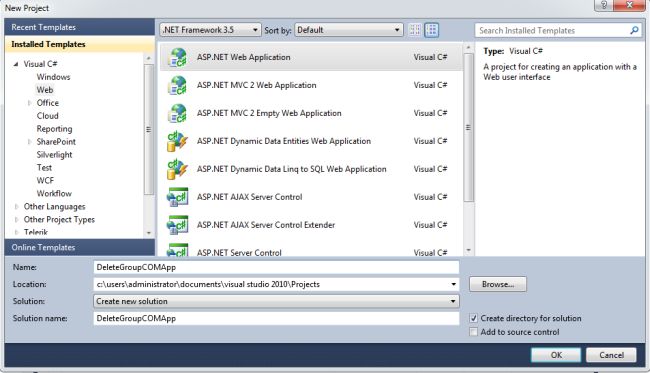The image size is (650, 373).
Task: Click ASP.NET MVC 2 Empty Web Application icon
Action: pyautogui.click(x=177, y=113)
